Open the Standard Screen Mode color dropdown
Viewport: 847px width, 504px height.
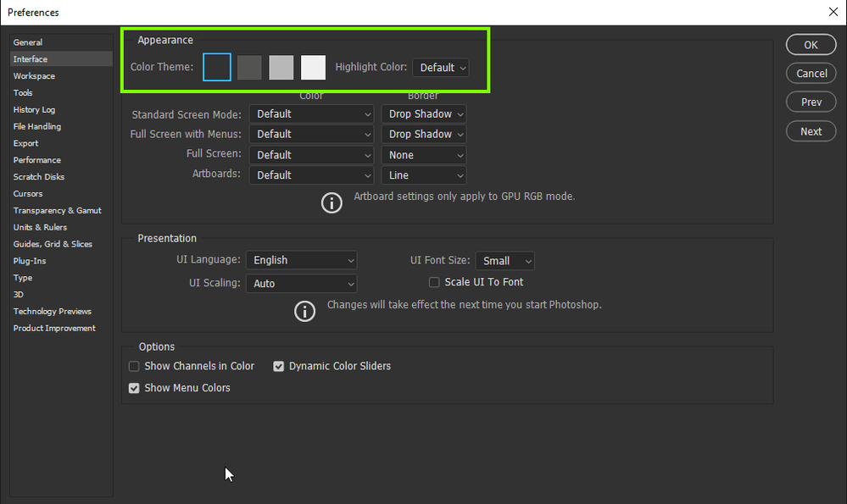tap(311, 114)
